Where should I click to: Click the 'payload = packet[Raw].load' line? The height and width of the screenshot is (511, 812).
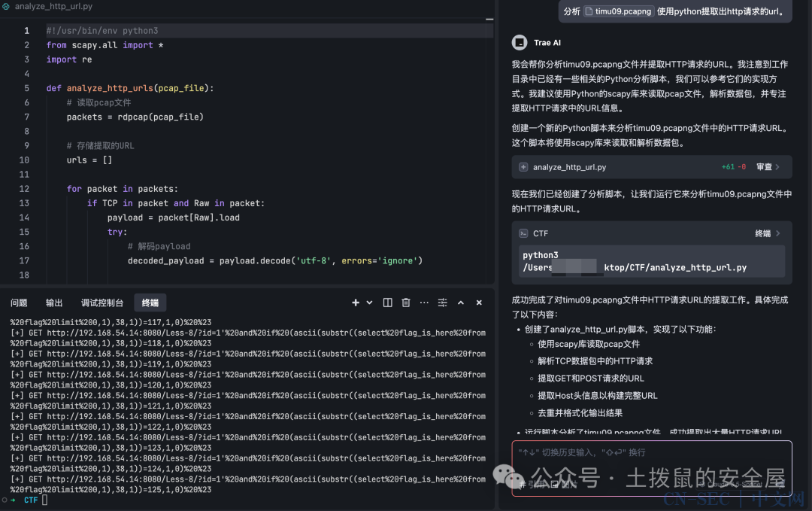(174, 217)
